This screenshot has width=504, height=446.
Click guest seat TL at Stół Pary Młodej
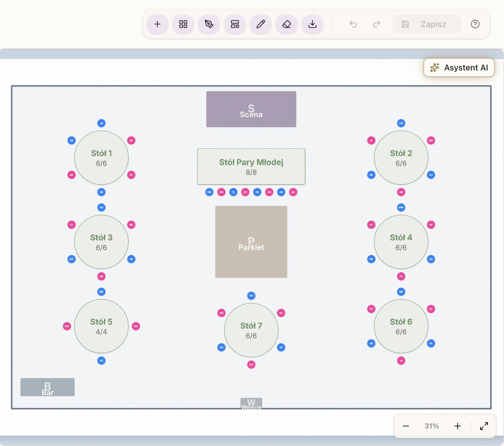click(x=233, y=192)
